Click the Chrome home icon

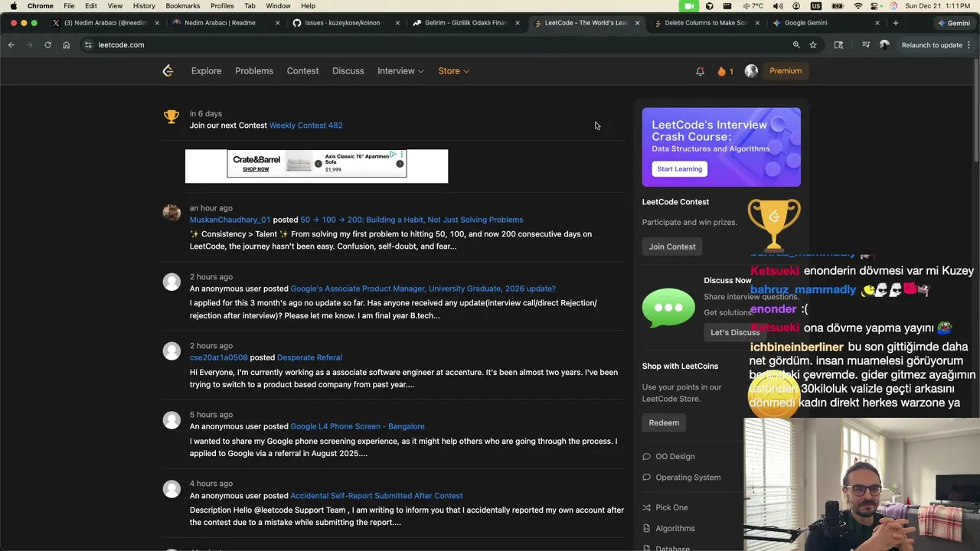67,45
